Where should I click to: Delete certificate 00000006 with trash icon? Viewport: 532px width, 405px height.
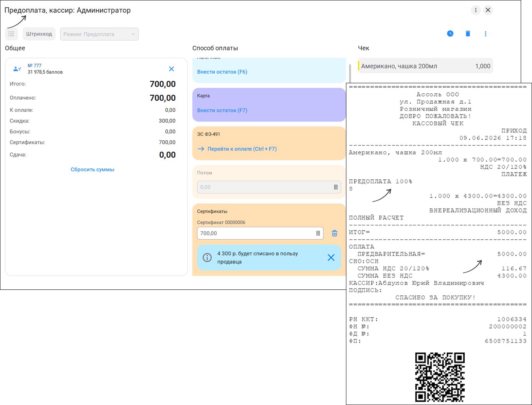coord(334,233)
